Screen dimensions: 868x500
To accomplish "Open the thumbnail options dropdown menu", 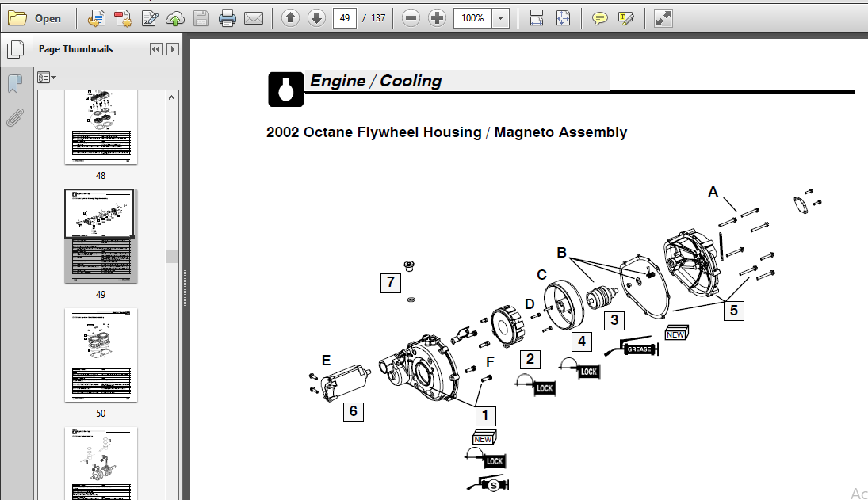I will click(x=47, y=78).
